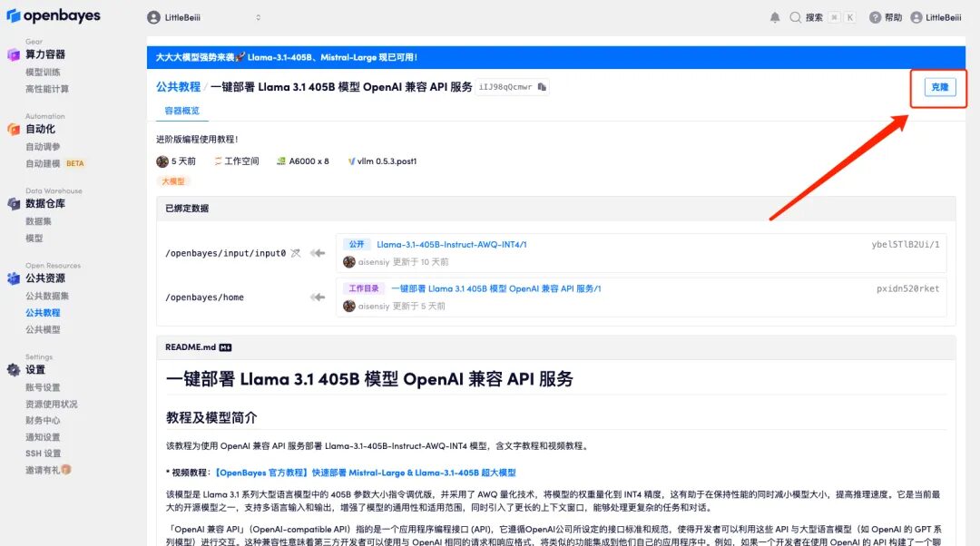
Task: Click the 自动化 sidebar icon
Action: tap(14, 129)
